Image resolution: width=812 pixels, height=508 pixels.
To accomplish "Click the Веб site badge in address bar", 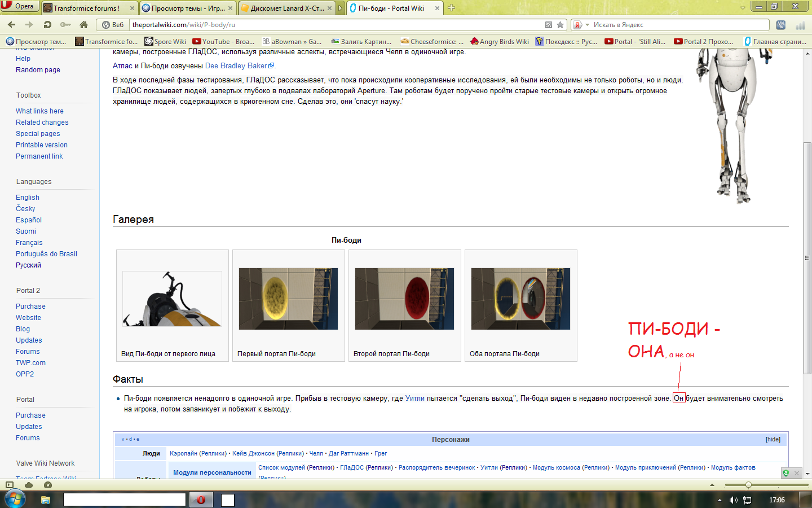I will (x=113, y=25).
